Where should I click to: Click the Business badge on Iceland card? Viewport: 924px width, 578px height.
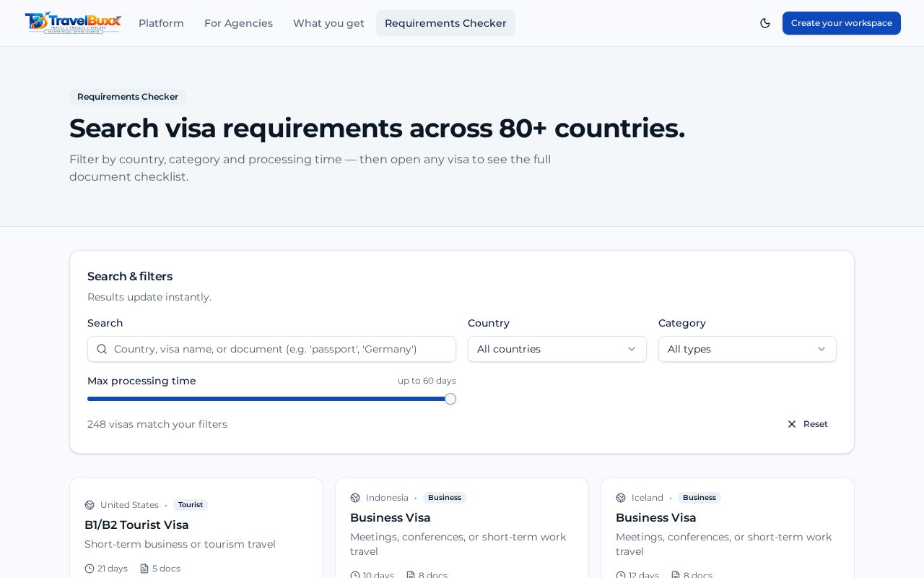pyautogui.click(x=699, y=498)
